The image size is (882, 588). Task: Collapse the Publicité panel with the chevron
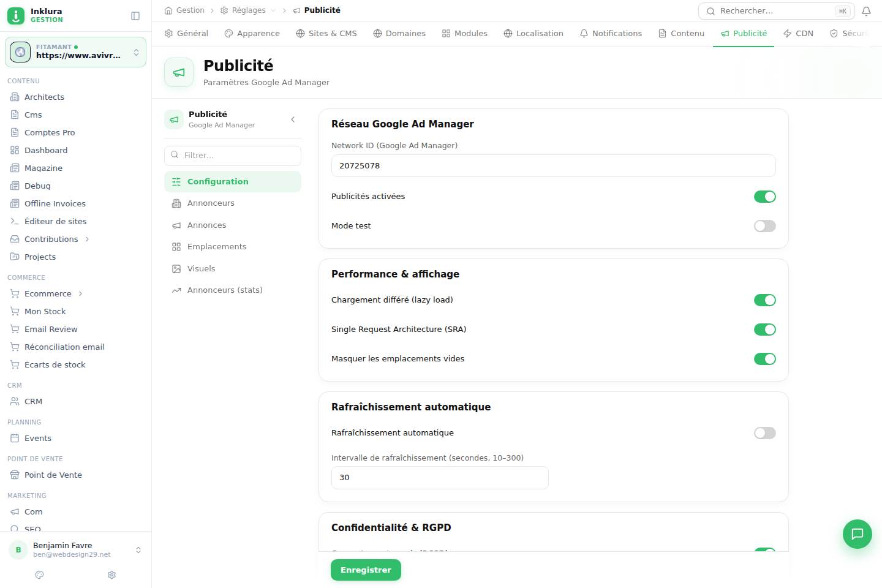click(x=293, y=119)
